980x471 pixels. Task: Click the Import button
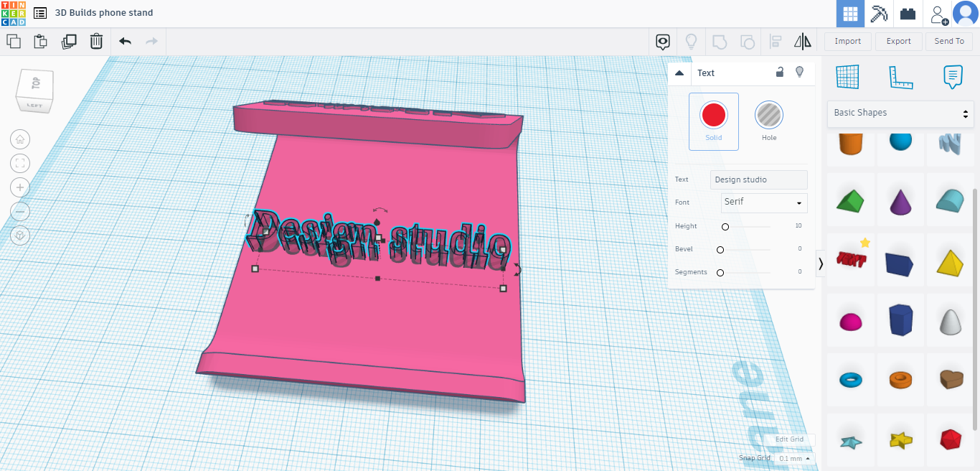[847, 42]
